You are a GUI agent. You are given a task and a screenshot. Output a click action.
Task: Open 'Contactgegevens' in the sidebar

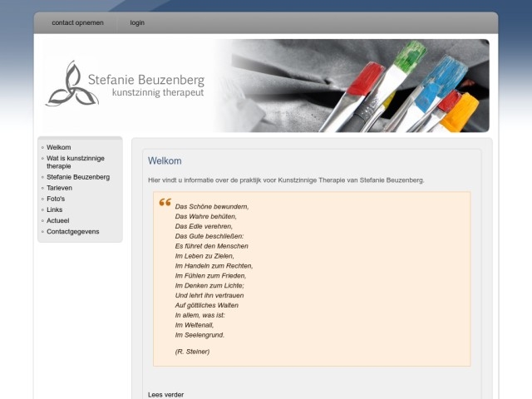[x=72, y=231]
